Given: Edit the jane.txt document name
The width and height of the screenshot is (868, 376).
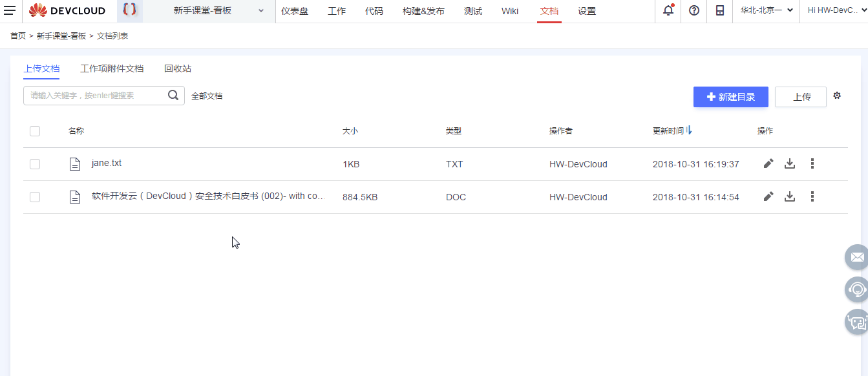Looking at the screenshot, I should [768, 163].
